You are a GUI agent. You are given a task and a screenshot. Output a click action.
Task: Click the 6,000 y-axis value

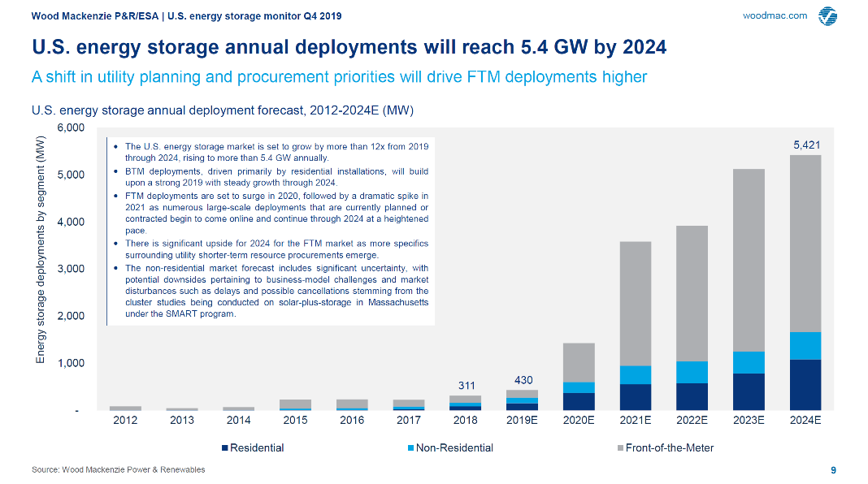pos(71,127)
